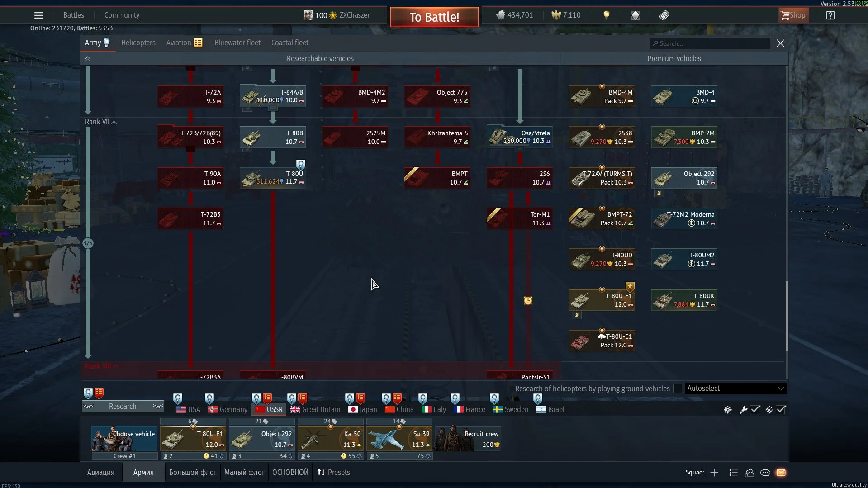
Task: Close the research tree window
Action: pyautogui.click(x=780, y=43)
